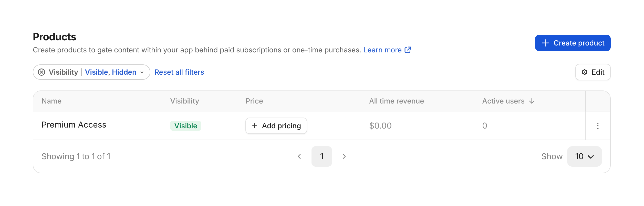
Task: Click the external link icon beside Learn more
Action: [408, 50]
